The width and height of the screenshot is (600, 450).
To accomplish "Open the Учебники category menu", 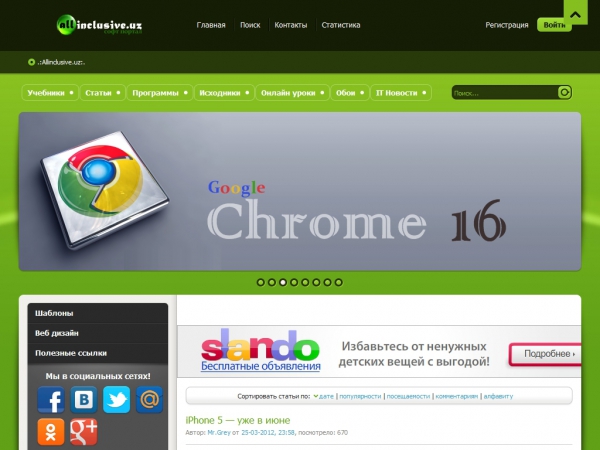I will [50, 93].
